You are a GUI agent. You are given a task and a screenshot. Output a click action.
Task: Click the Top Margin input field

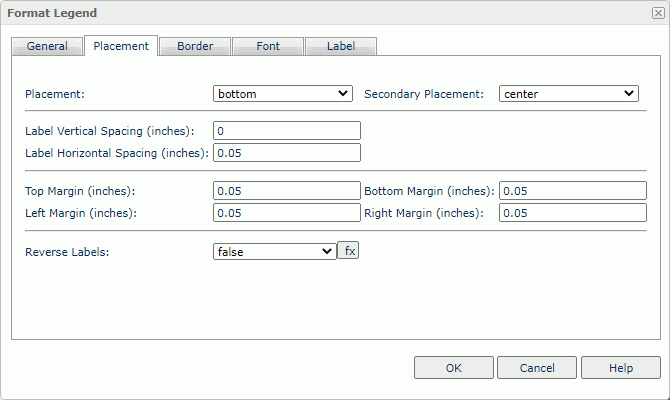coord(286,190)
